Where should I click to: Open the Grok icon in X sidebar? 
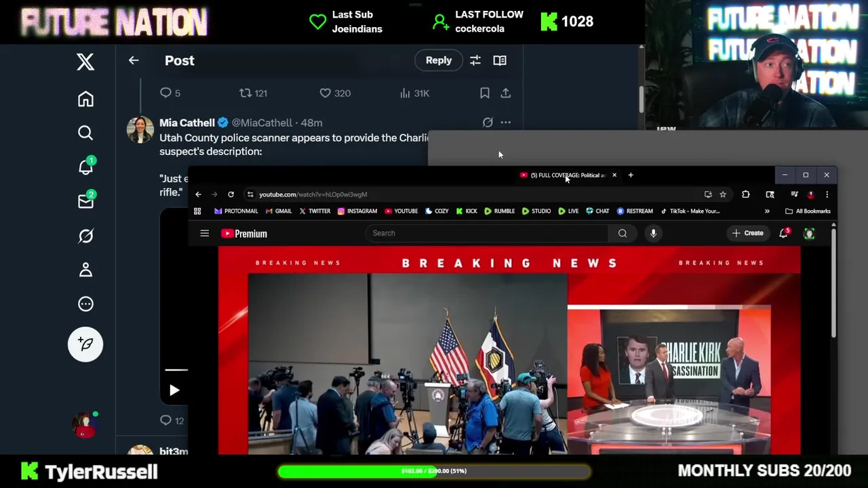[85, 236]
